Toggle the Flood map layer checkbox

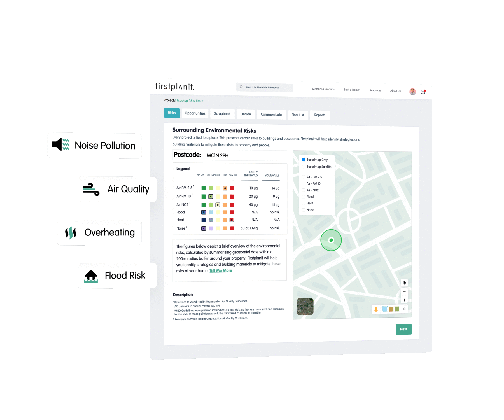click(x=304, y=197)
